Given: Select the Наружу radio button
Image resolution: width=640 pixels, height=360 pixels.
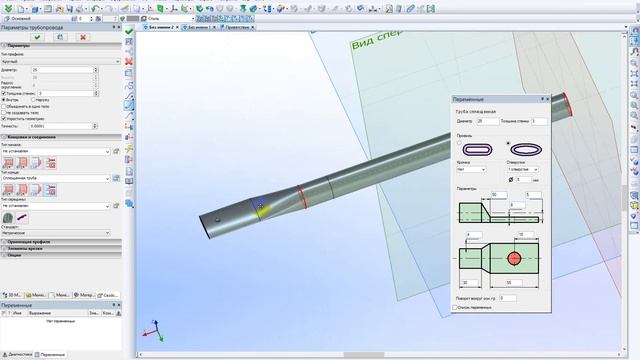Looking at the screenshot, I should click(33, 100).
